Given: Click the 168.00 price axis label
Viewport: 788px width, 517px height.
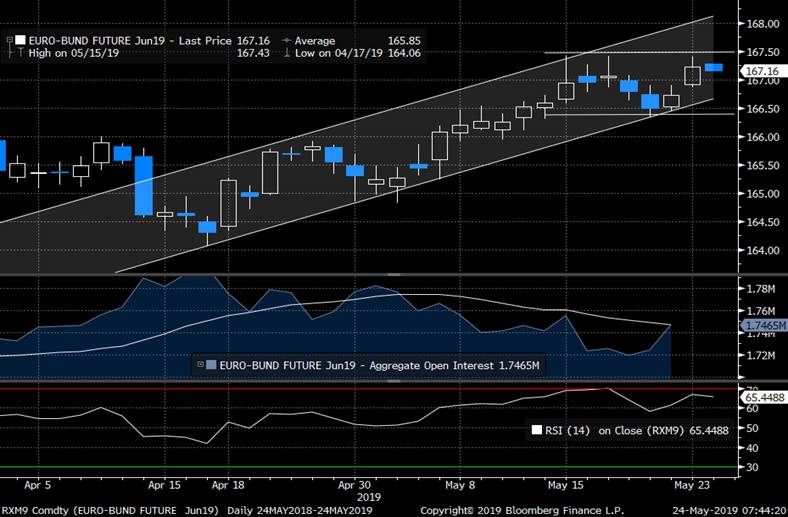Looking at the screenshot, I should 762,24.
